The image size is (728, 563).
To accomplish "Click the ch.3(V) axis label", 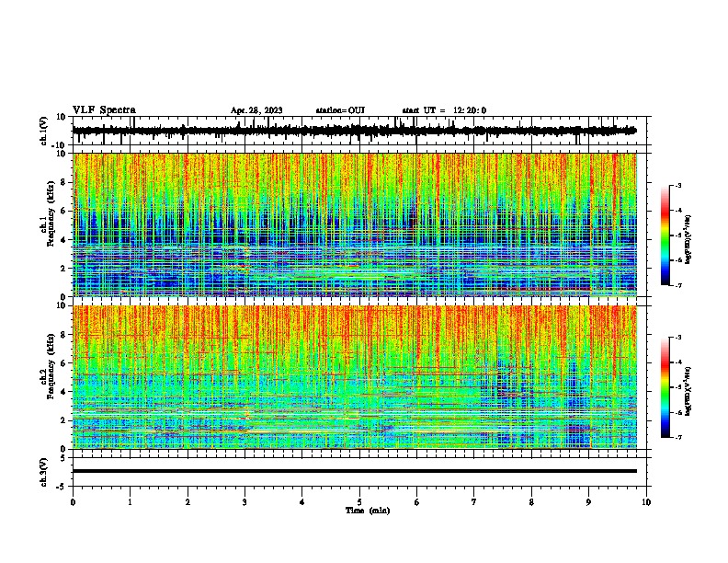I will click(x=44, y=472).
